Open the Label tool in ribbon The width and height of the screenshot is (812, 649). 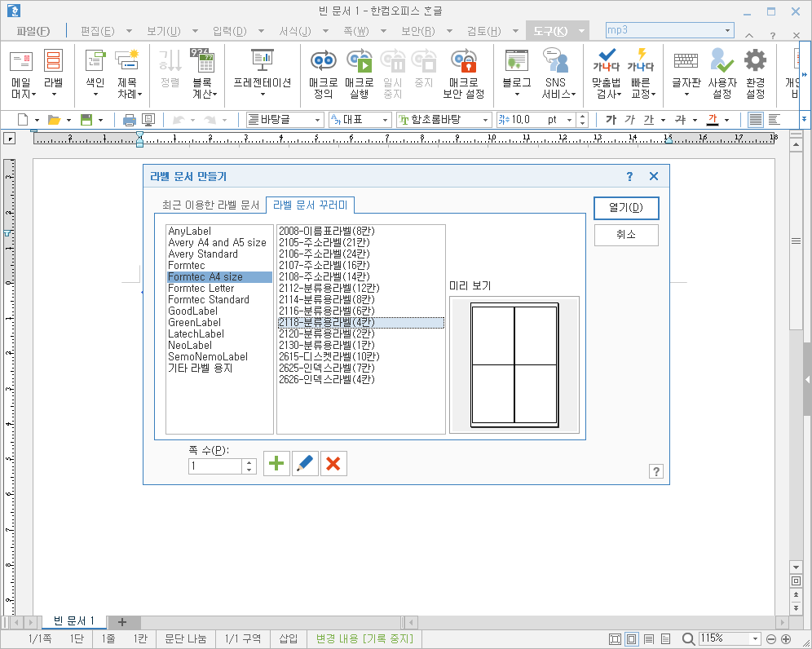pos(53,74)
